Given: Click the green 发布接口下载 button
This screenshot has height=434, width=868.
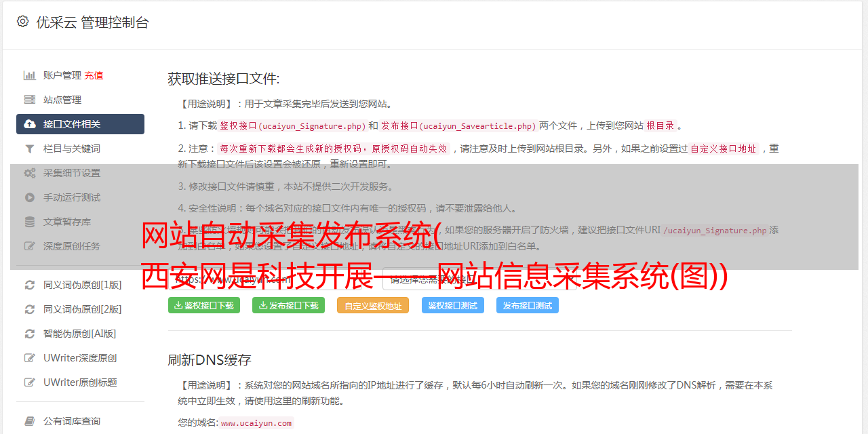Looking at the screenshot, I should (x=288, y=305).
